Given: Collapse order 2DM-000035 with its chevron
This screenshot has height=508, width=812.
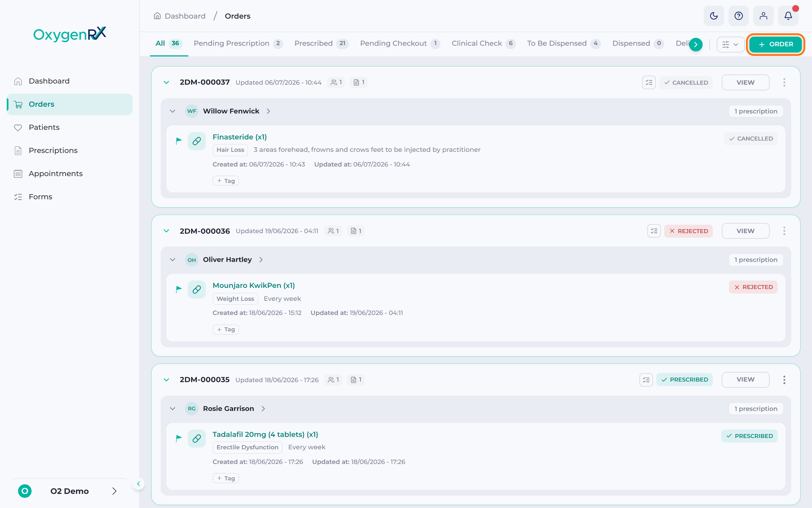Looking at the screenshot, I should (x=166, y=380).
